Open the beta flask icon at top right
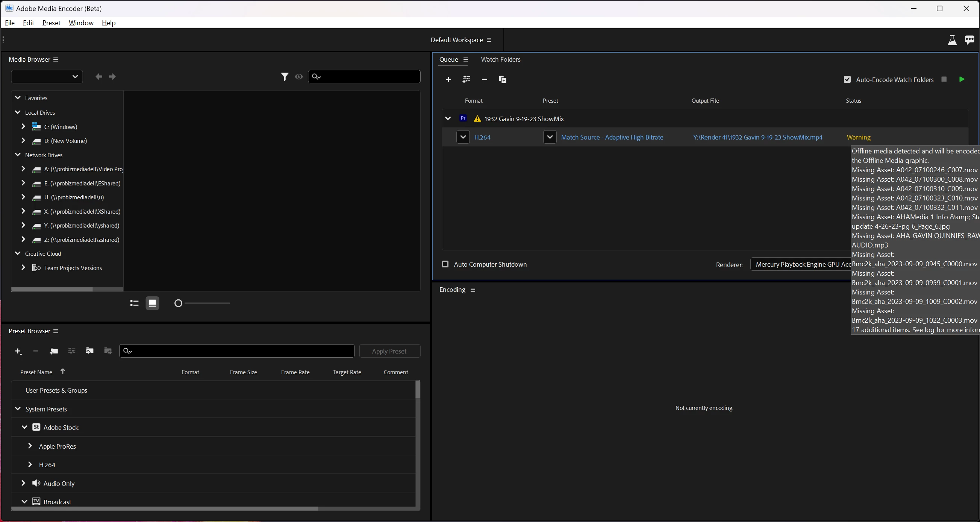Viewport: 980px width, 522px height. 952,40
